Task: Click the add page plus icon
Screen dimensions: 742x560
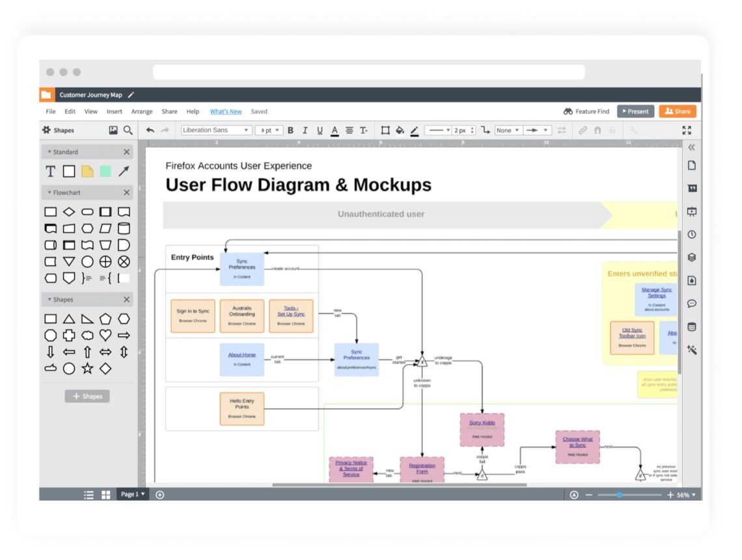Action: click(160, 494)
